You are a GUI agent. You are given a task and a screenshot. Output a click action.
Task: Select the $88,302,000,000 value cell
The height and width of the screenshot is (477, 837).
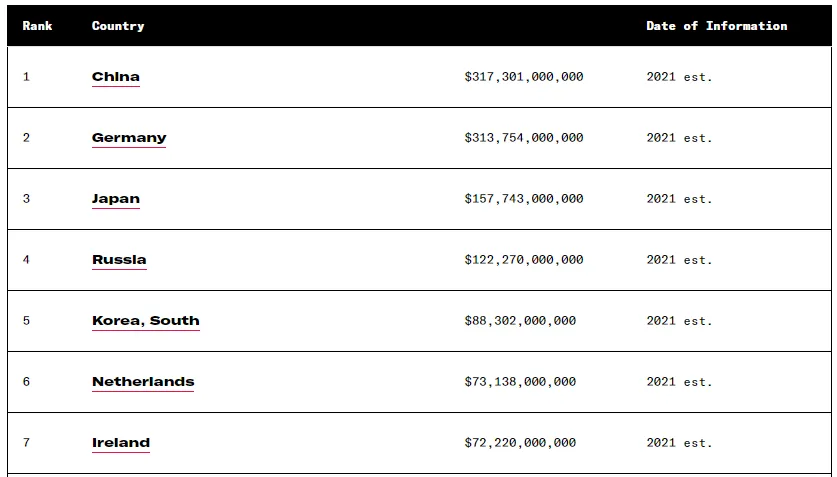(x=520, y=321)
